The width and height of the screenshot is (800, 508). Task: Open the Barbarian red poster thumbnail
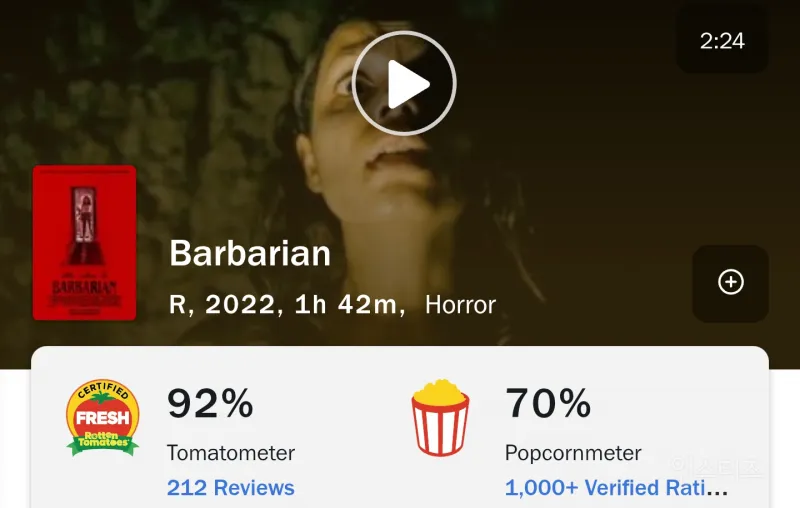[84, 243]
